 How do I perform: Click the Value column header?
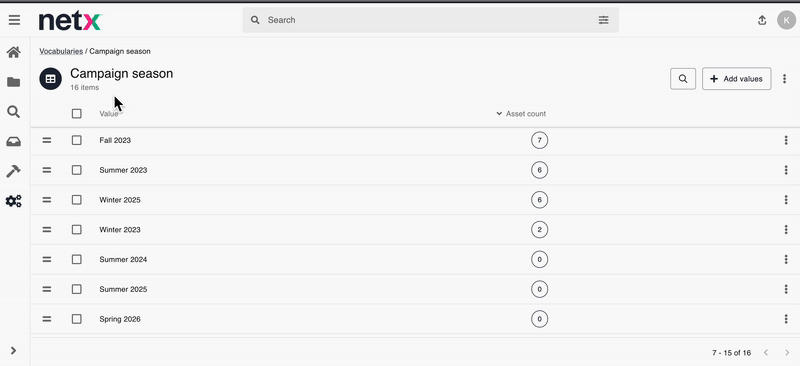(109, 114)
